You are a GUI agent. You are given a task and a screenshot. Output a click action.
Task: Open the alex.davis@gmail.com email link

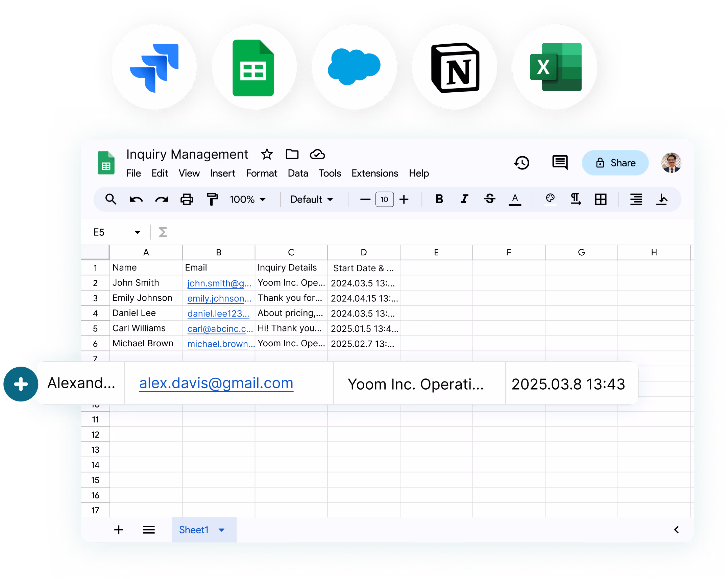pyautogui.click(x=216, y=383)
